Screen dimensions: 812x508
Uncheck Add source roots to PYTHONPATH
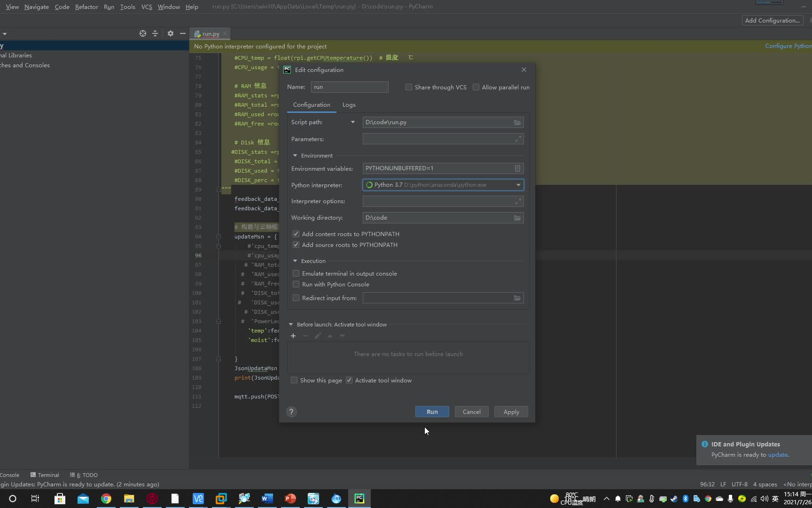(x=296, y=245)
